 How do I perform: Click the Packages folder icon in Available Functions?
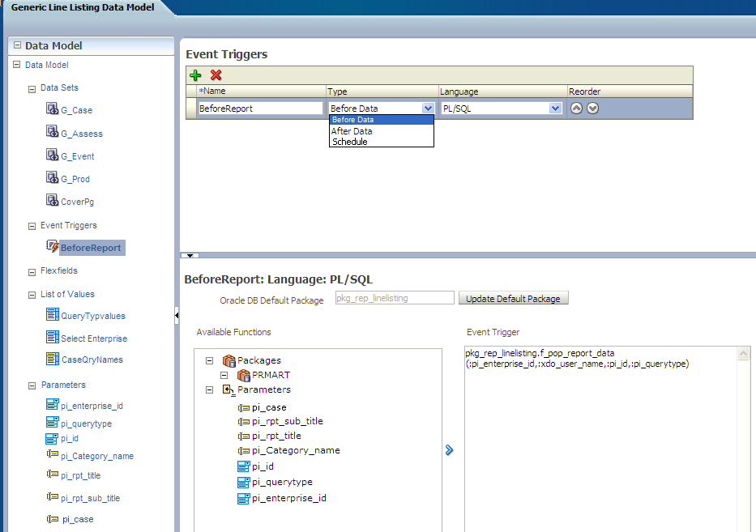click(229, 360)
